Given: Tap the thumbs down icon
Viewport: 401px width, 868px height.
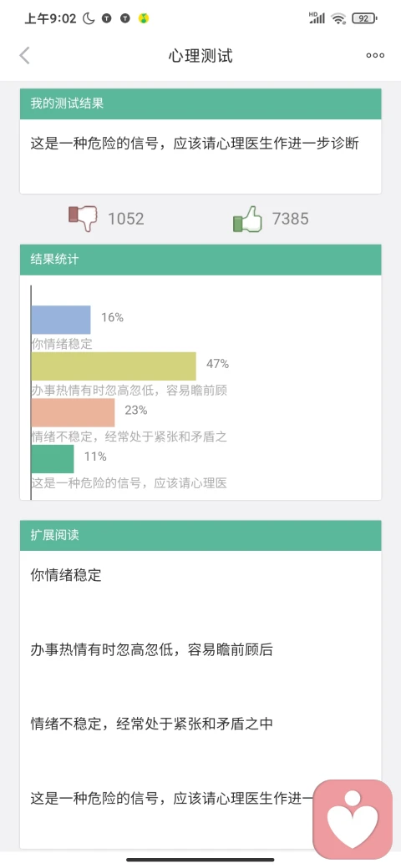Looking at the screenshot, I should coord(83,218).
